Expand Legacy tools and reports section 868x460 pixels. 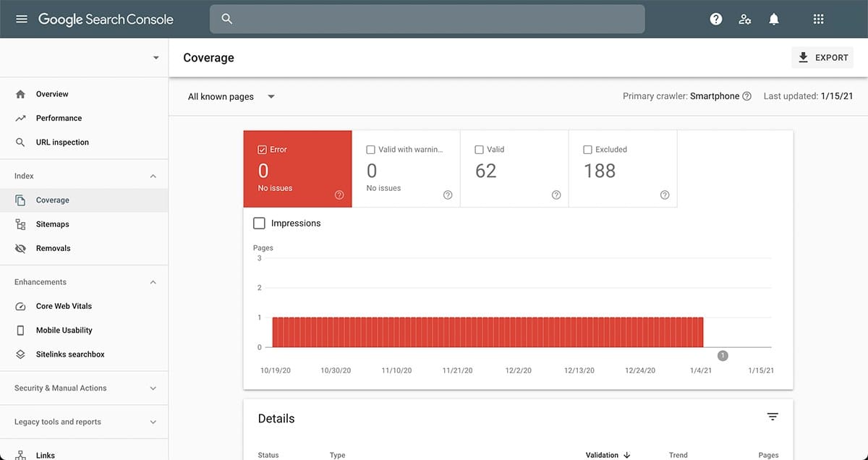[x=153, y=422]
